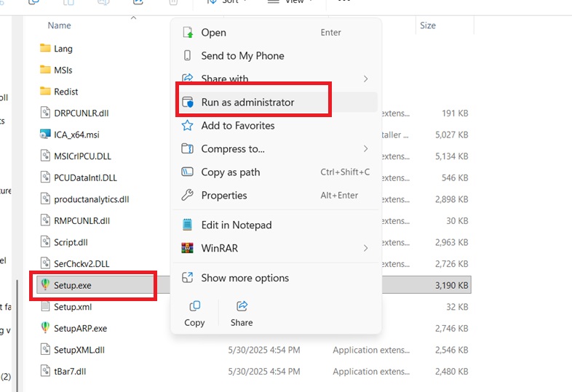The width and height of the screenshot is (572, 392).
Task: Click the 3,190 KB size of Setup.exe
Action: [x=452, y=285]
